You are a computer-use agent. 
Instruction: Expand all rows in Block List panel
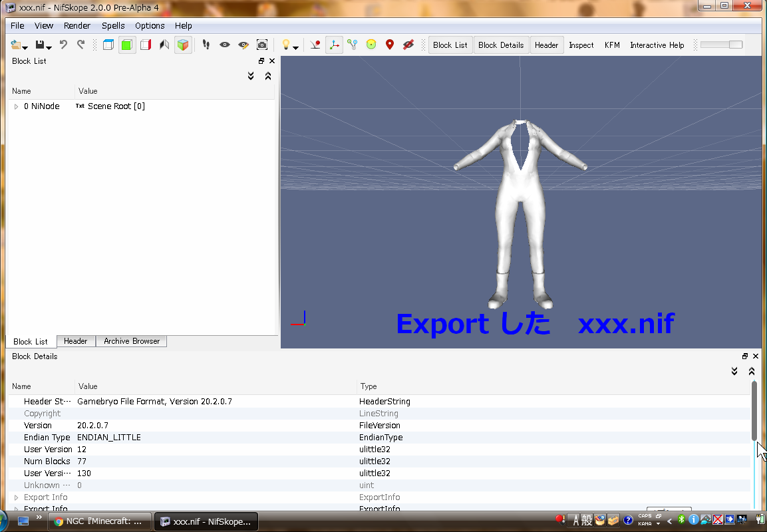tap(250, 76)
